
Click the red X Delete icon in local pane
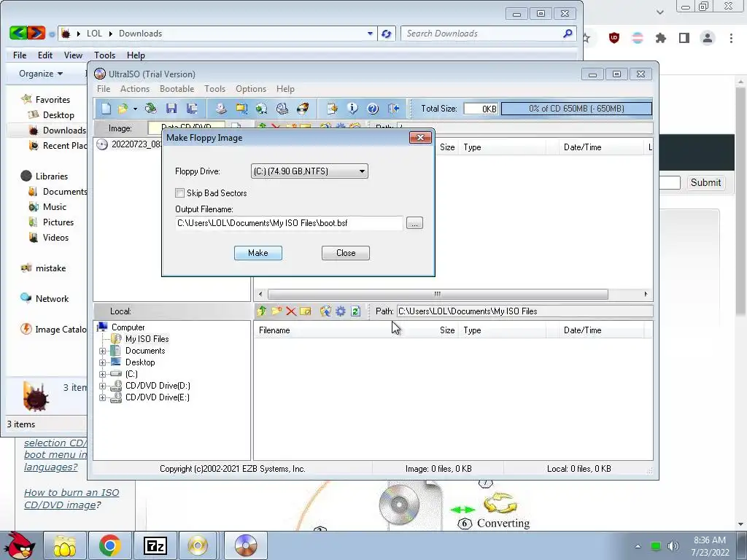click(x=291, y=311)
